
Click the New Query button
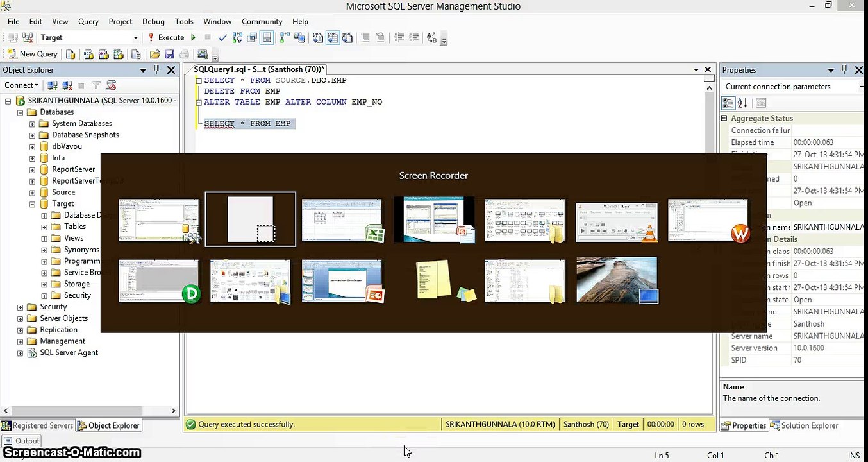[x=32, y=55]
